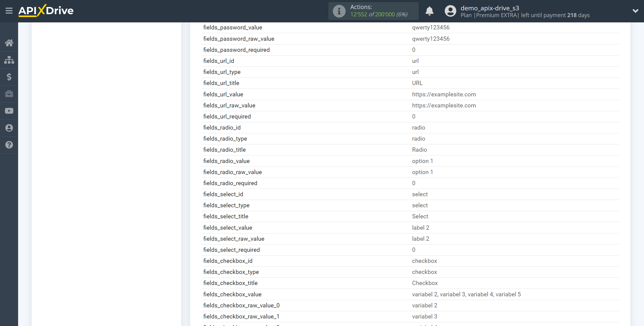The width and height of the screenshot is (644, 326).
Task: Click option 1 value of fields_radio_value
Action: tap(422, 161)
